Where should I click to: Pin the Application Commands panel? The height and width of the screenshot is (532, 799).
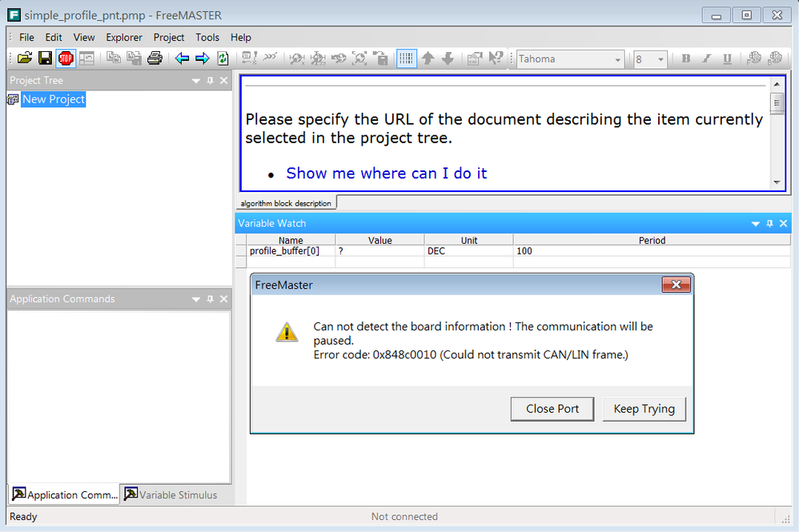pyautogui.click(x=210, y=299)
